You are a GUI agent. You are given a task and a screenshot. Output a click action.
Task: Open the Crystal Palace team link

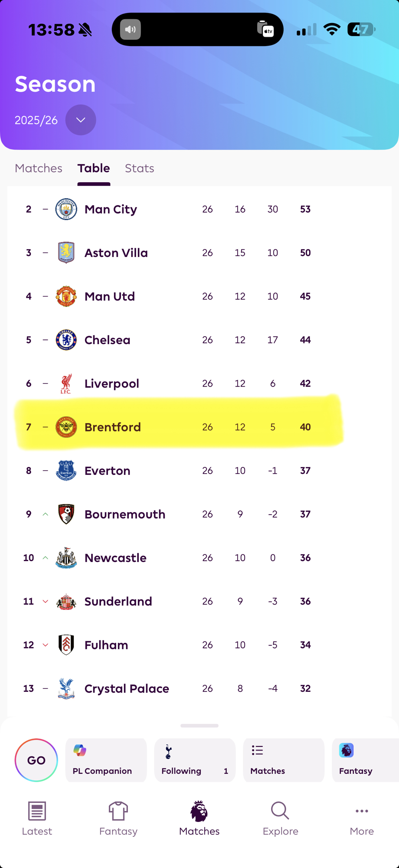(127, 688)
